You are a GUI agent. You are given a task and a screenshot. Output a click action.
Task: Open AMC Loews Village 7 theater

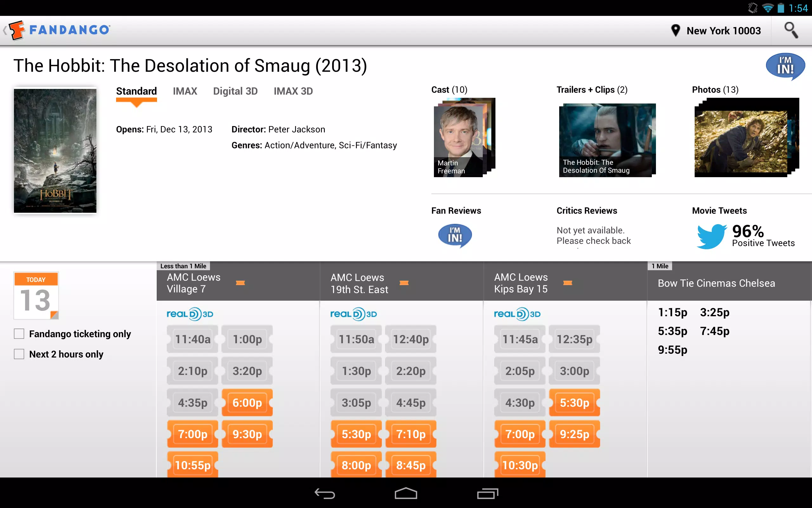click(x=193, y=283)
